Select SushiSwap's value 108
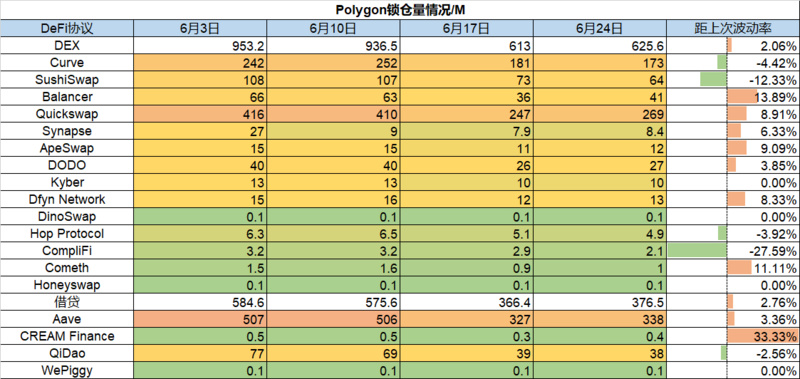This screenshot has height=379, width=800. coord(200,80)
